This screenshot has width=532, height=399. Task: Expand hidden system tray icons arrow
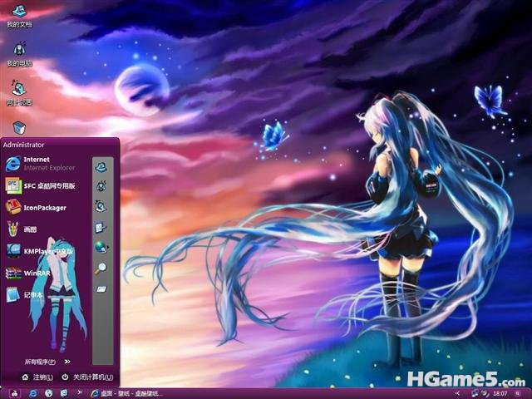(458, 393)
